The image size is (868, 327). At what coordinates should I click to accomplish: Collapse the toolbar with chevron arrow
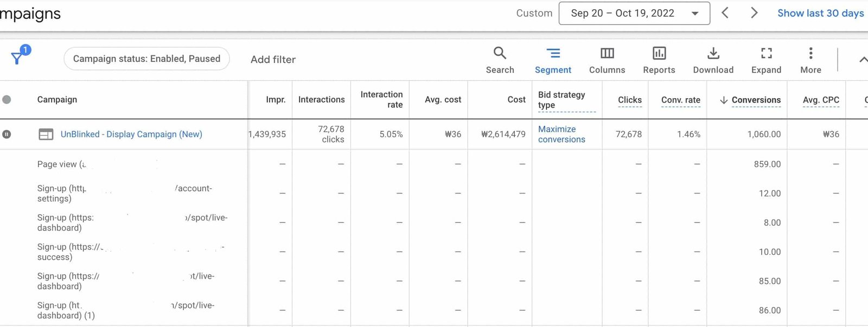[x=863, y=60]
